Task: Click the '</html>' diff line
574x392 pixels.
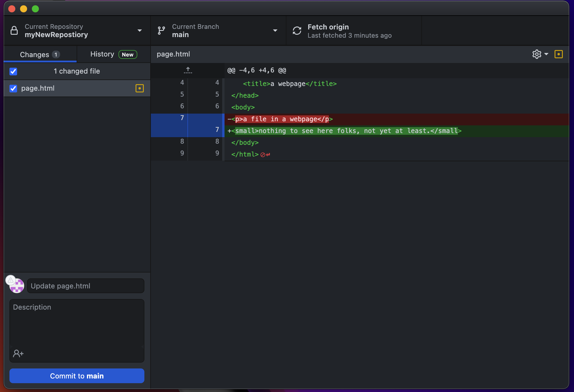Action: coord(397,155)
